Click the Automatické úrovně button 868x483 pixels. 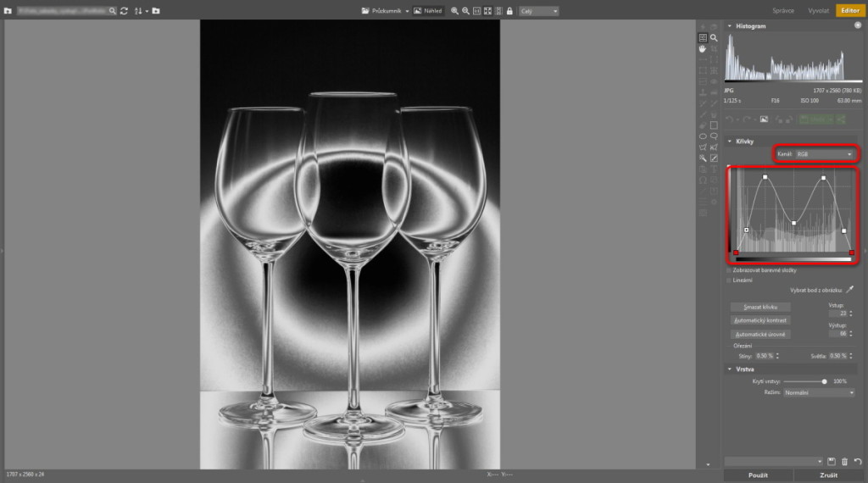pyautogui.click(x=760, y=334)
